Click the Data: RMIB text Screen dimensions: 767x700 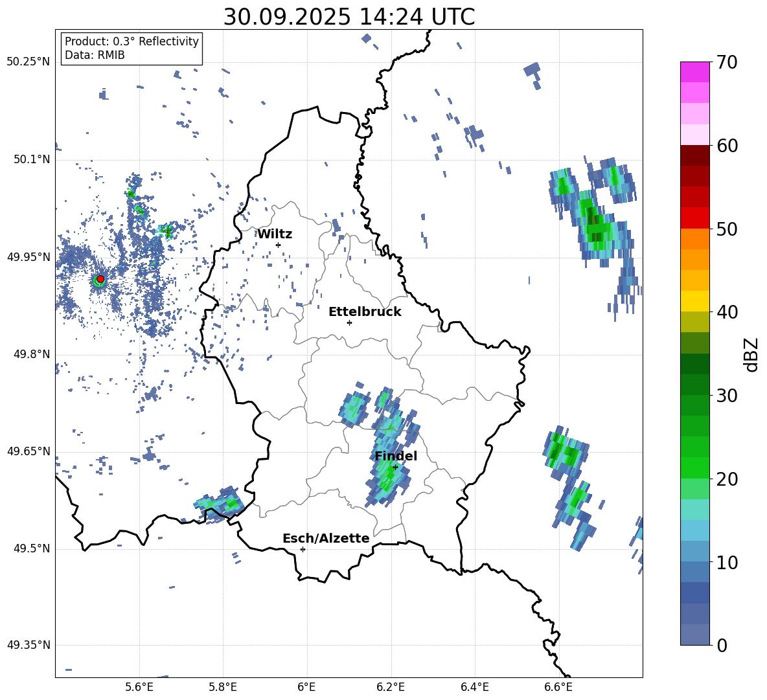coord(95,55)
